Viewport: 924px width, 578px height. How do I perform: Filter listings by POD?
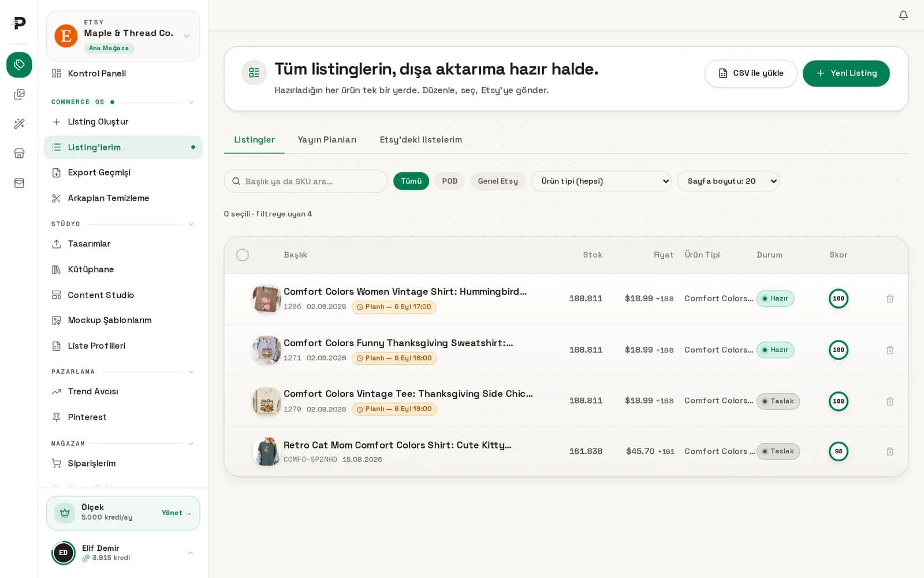(x=450, y=181)
